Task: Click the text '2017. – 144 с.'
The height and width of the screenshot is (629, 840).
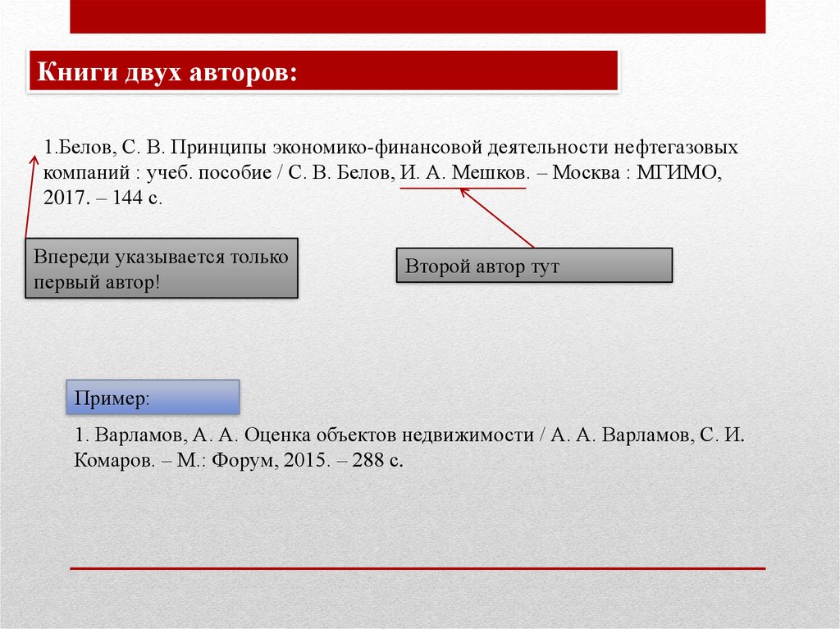Action: pyautogui.click(x=103, y=198)
